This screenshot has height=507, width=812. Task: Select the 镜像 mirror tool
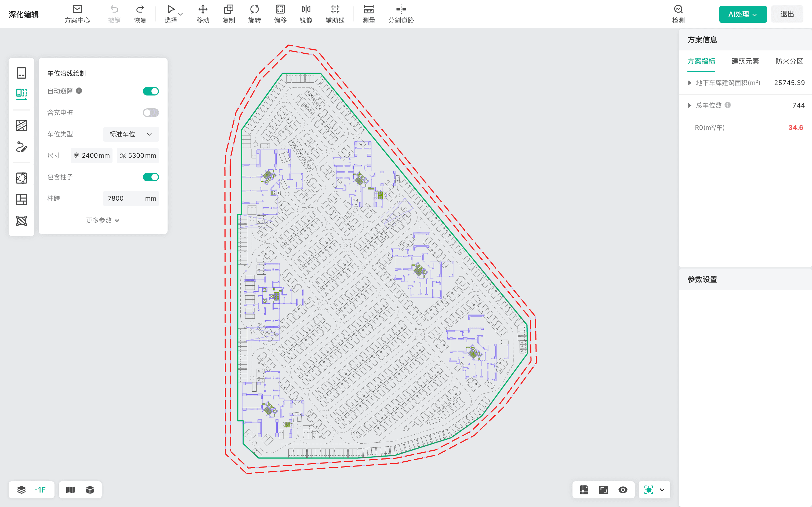(306, 14)
